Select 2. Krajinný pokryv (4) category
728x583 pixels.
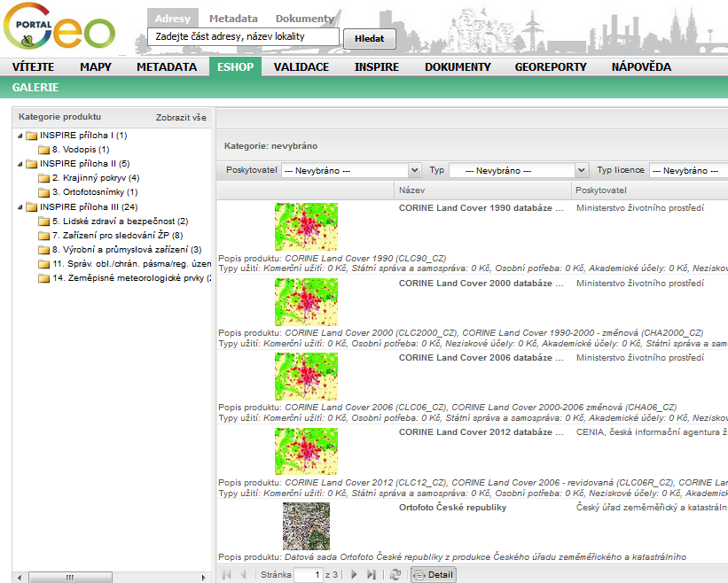(96, 177)
